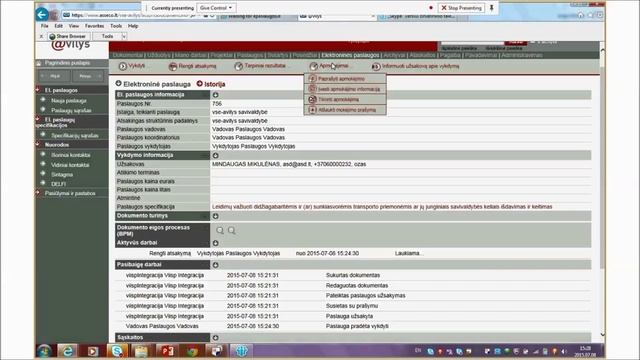Click the Rengti atsakymą toolbar icon
The image size is (640, 360).
pyautogui.click(x=173, y=66)
